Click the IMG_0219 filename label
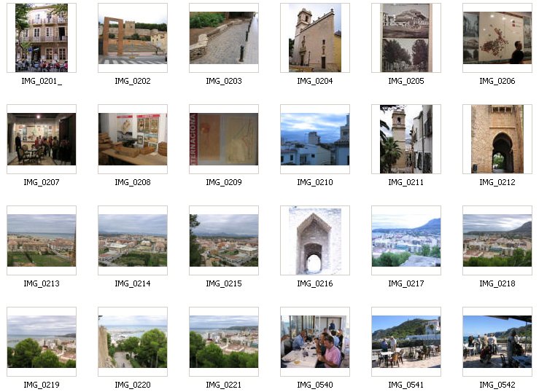Viewport: 547px width, 392px height. [x=42, y=385]
